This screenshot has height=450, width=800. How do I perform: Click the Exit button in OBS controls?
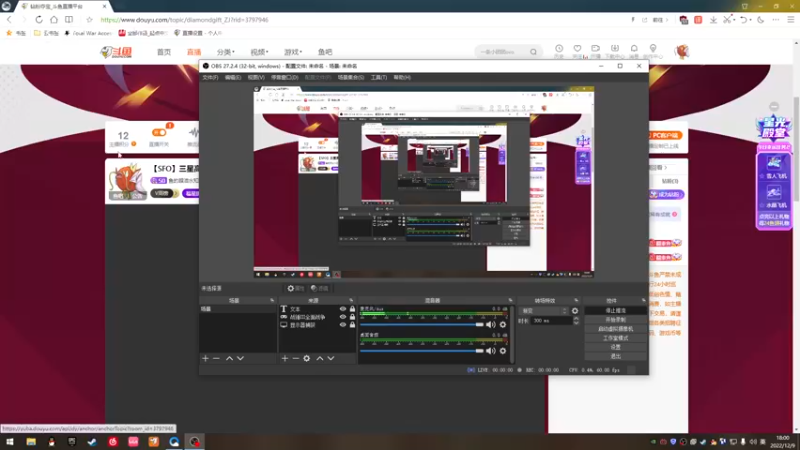click(x=615, y=356)
